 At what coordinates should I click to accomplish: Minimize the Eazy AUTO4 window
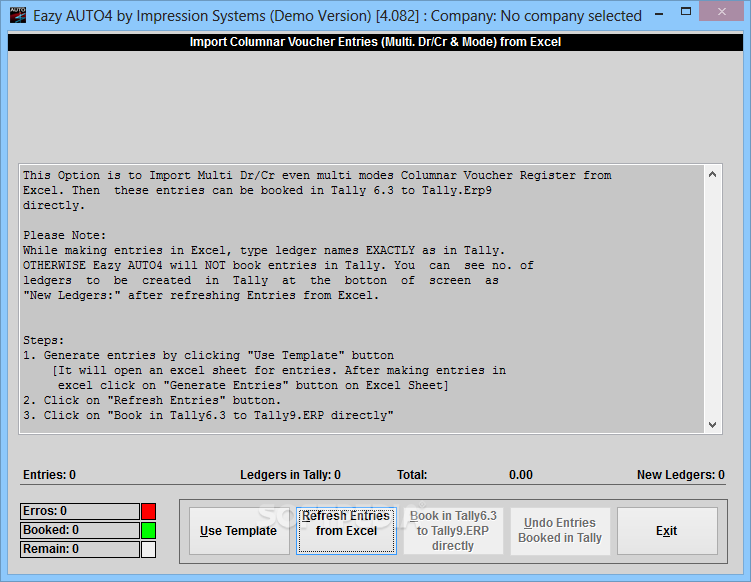[x=660, y=13]
